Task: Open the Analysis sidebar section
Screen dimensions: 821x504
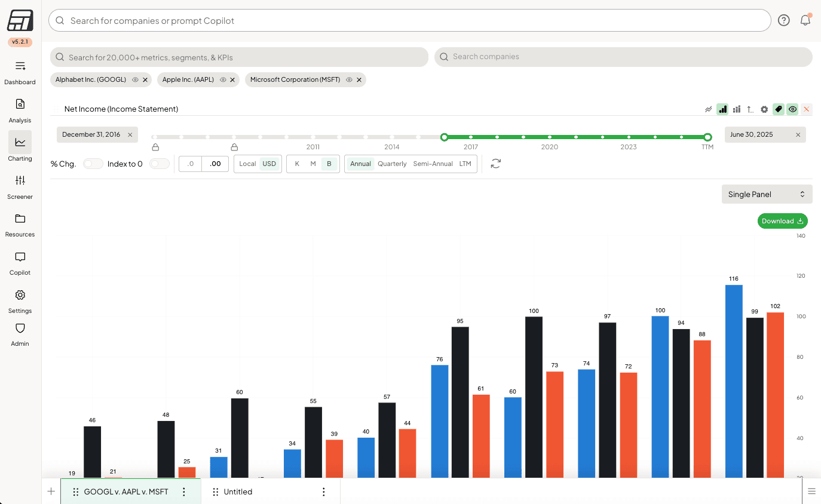Action: (x=20, y=110)
